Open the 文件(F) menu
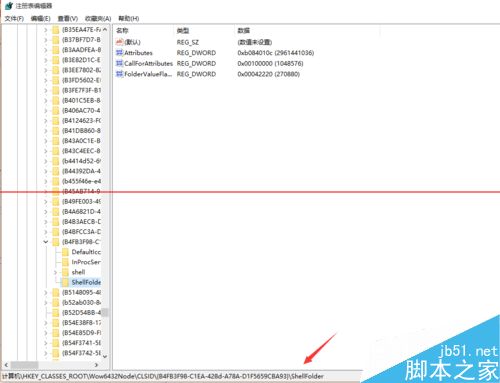 click(14, 18)
